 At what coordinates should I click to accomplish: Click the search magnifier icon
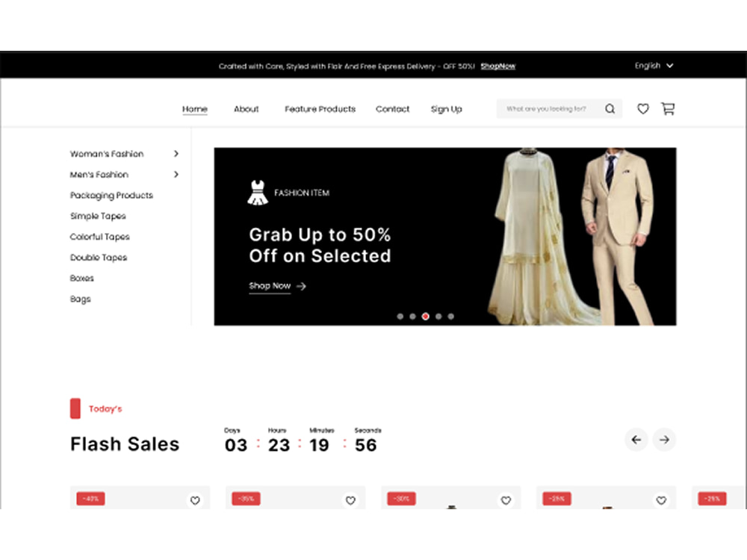coord(610,109)
